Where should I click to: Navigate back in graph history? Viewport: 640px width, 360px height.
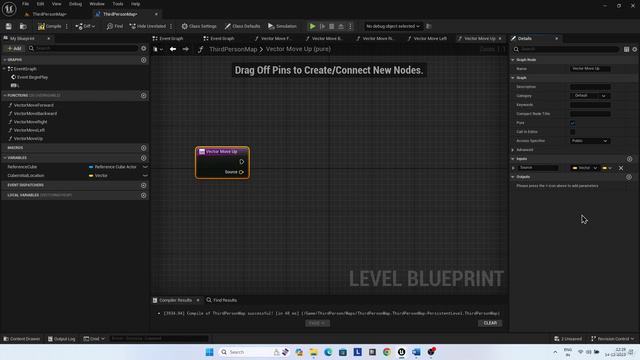click(x=173, y=49)
